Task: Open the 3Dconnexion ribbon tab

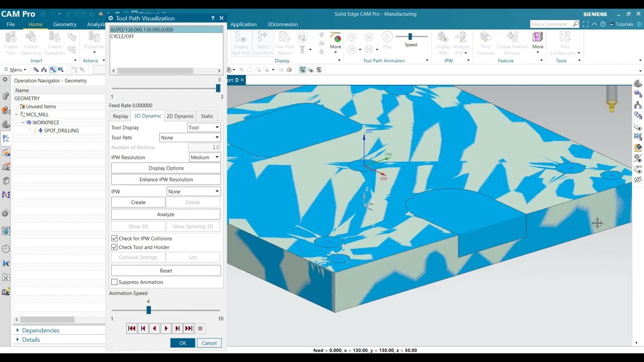Action: point(282,24)
